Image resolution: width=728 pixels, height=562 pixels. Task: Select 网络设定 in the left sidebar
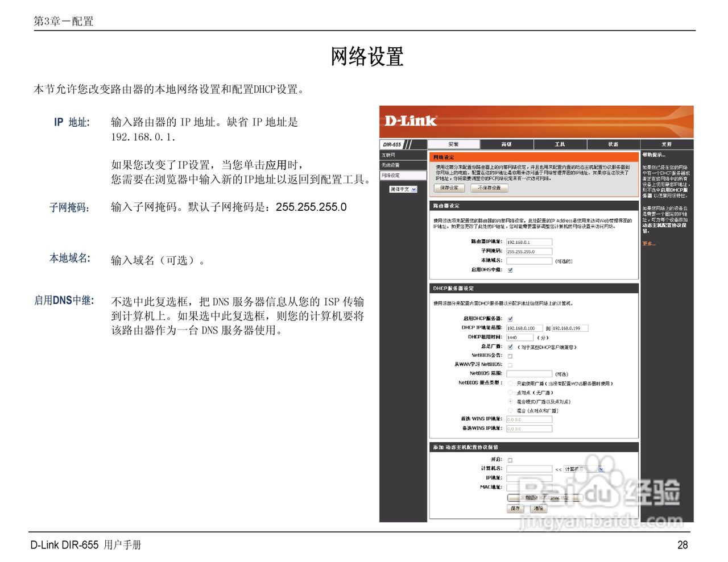point(403,176)
